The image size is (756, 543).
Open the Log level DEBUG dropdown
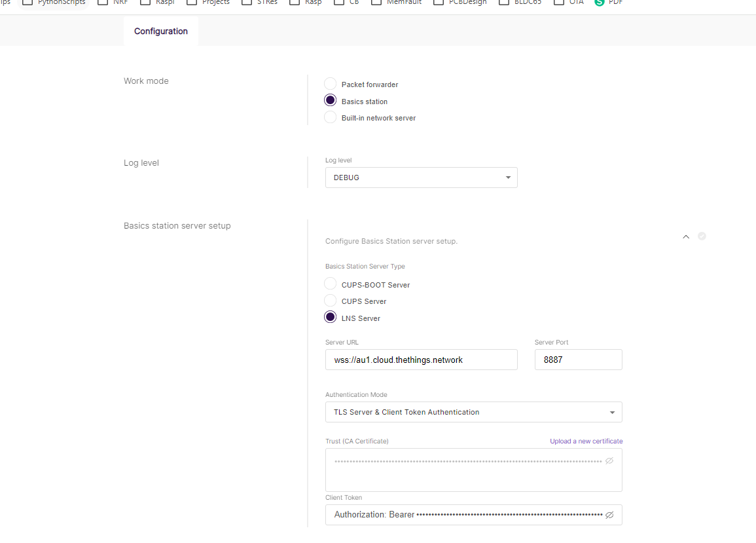[421, 178]
